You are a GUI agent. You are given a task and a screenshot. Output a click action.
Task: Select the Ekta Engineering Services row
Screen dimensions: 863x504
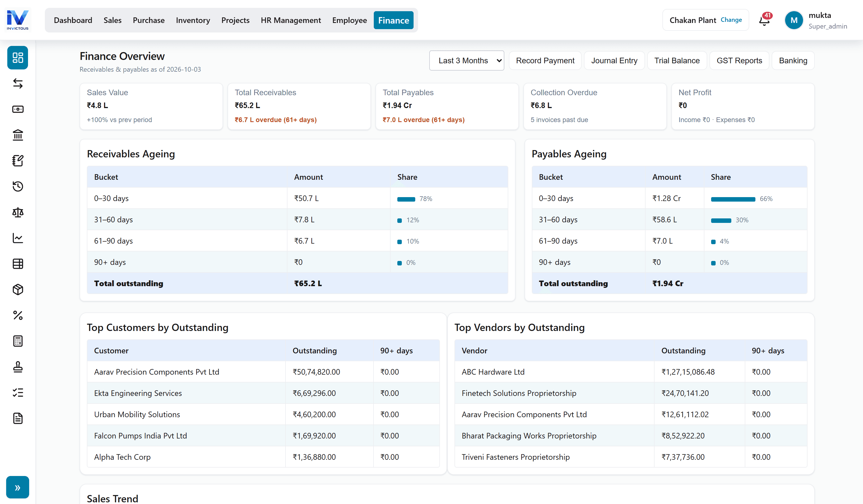263,393
